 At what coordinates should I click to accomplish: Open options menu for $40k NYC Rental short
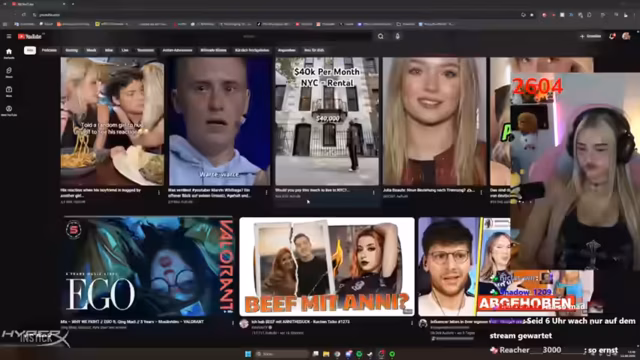tap(373, 192)
